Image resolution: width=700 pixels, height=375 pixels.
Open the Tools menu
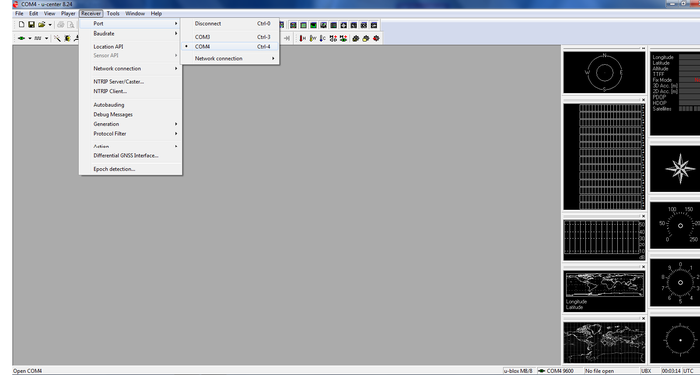113,13
